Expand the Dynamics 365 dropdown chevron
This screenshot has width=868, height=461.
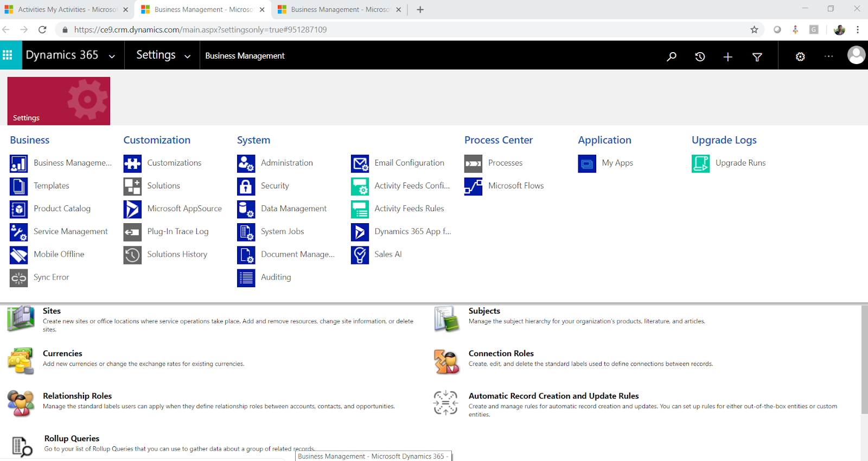click(x=112, y=56)
